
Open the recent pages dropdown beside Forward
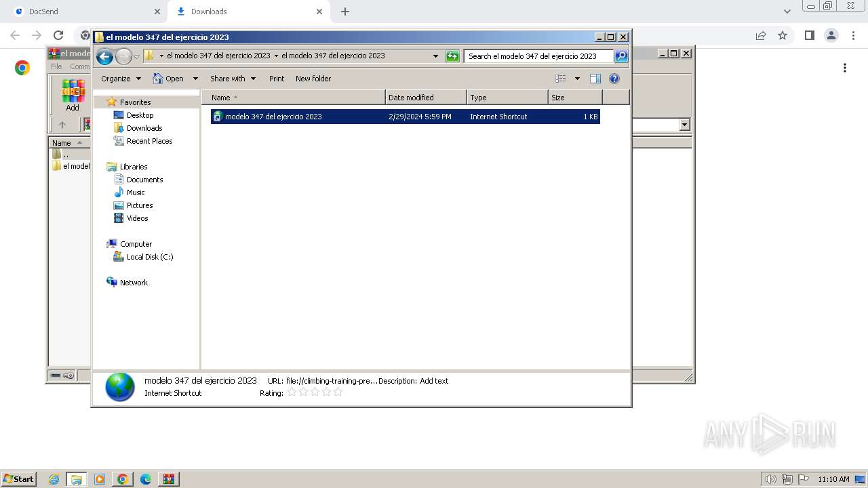(x=136, y=56)
